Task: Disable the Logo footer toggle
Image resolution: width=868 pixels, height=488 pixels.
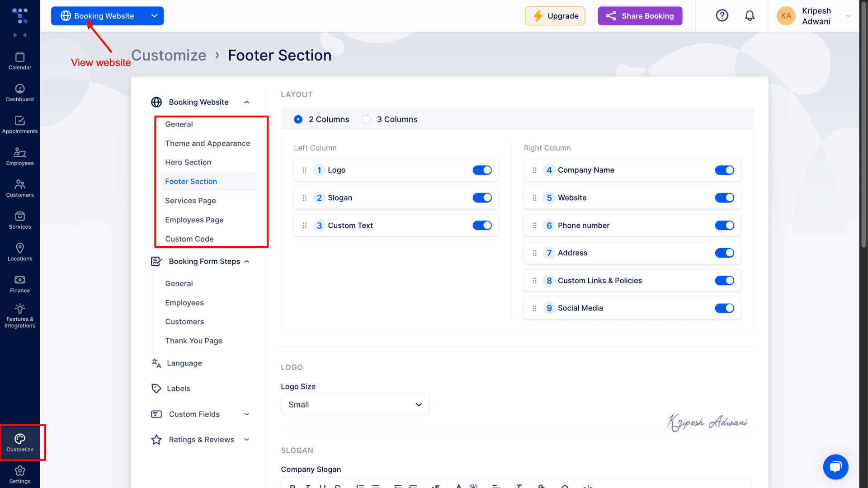Action: click(482, 170)
